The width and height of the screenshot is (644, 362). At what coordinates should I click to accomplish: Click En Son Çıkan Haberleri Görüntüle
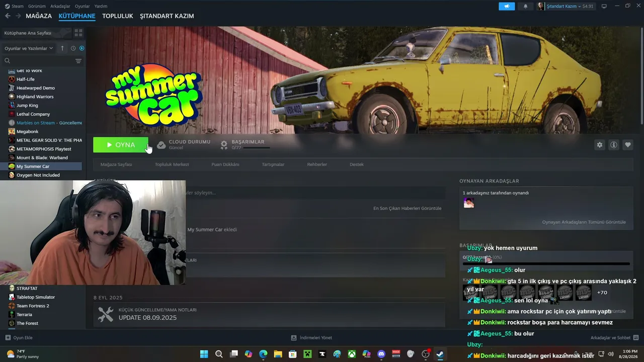(407, 208)
